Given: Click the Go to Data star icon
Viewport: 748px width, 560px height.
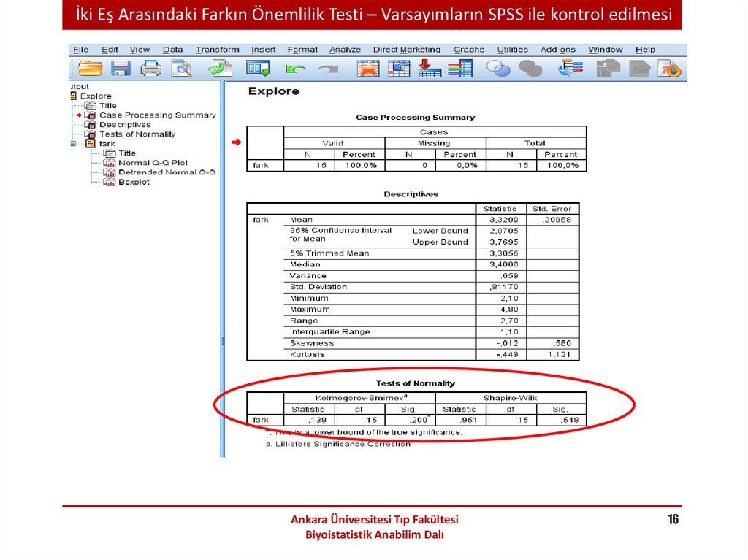Looking at the screenshot, I should point(367,69).
